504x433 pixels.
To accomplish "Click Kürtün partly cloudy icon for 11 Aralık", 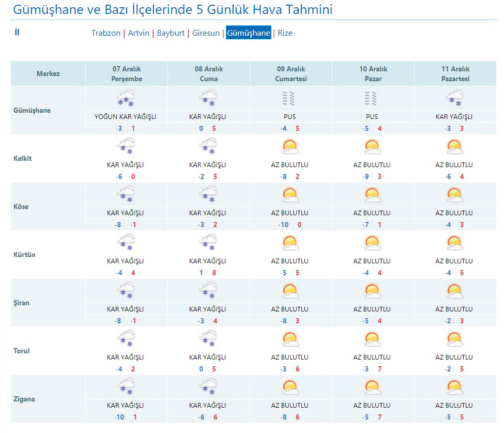I will (x=454, y=243).
